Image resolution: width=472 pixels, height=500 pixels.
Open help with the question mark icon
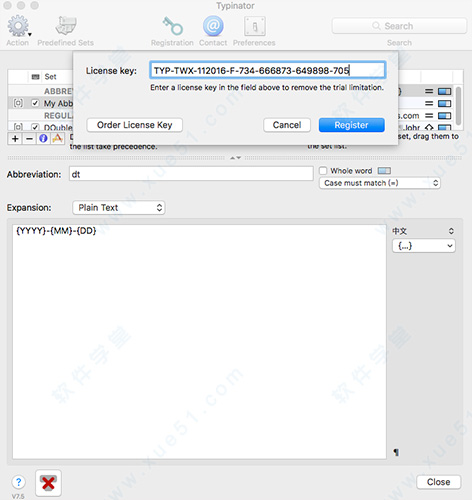18,482
